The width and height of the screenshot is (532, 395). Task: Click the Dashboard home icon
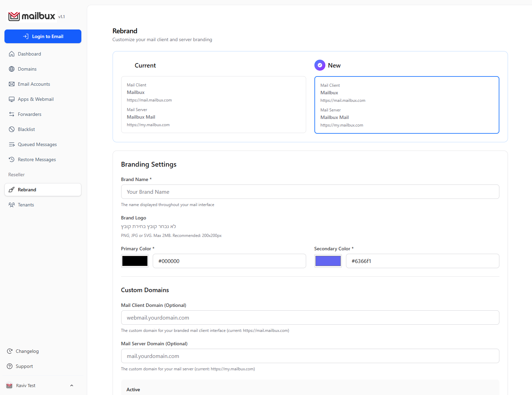pyautogui.click(x=12, y=54)
